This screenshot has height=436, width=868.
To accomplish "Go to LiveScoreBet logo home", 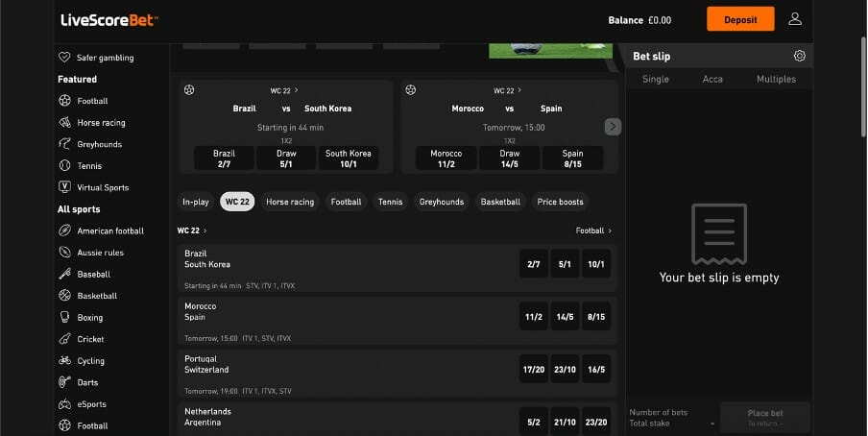I will click(109, 20).
